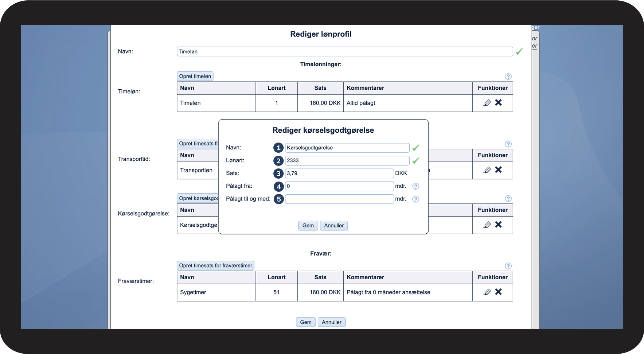Image resolution: width=644 pixels, height=354 pixels.
Task: Open help icon next to Pålagt fra
Action: (415, 186)
